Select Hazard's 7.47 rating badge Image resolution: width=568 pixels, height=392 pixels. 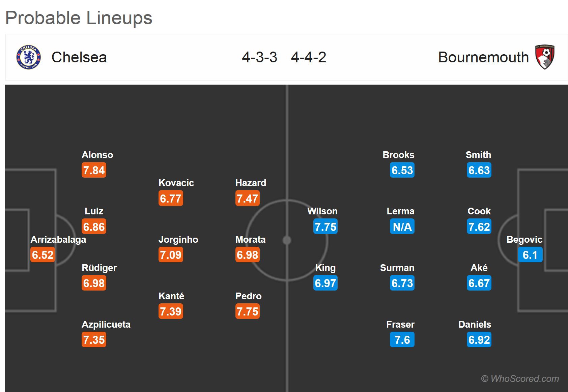[247, 199]
